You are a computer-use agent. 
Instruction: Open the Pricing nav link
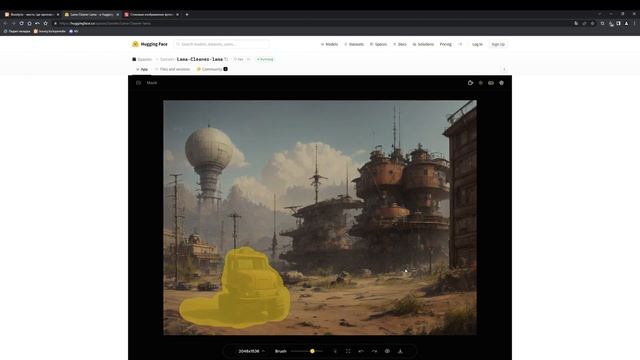coord(446,44)
